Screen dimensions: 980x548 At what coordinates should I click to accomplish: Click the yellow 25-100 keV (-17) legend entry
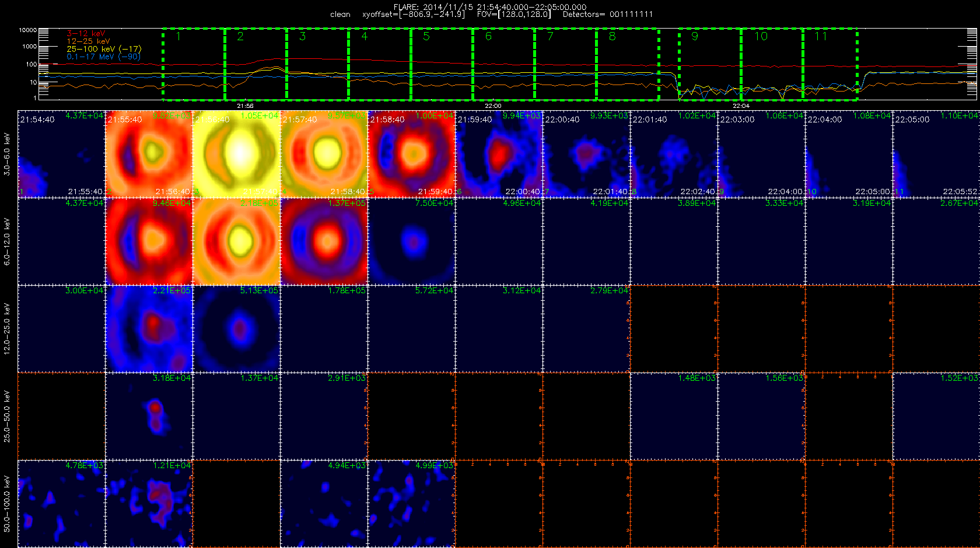[x=104, y=49]
